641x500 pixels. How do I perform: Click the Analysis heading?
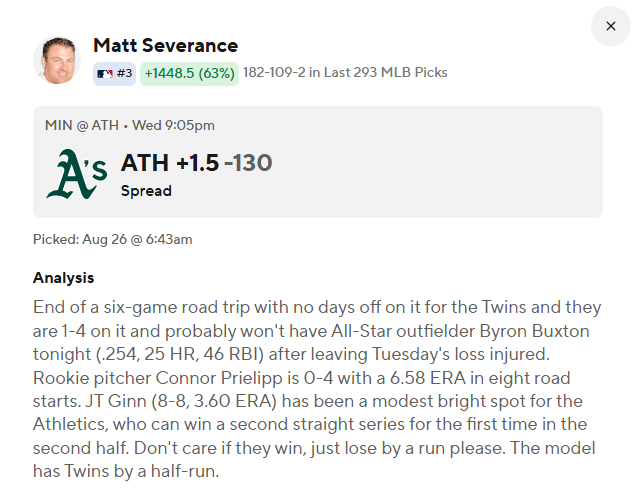coord(63,278)
